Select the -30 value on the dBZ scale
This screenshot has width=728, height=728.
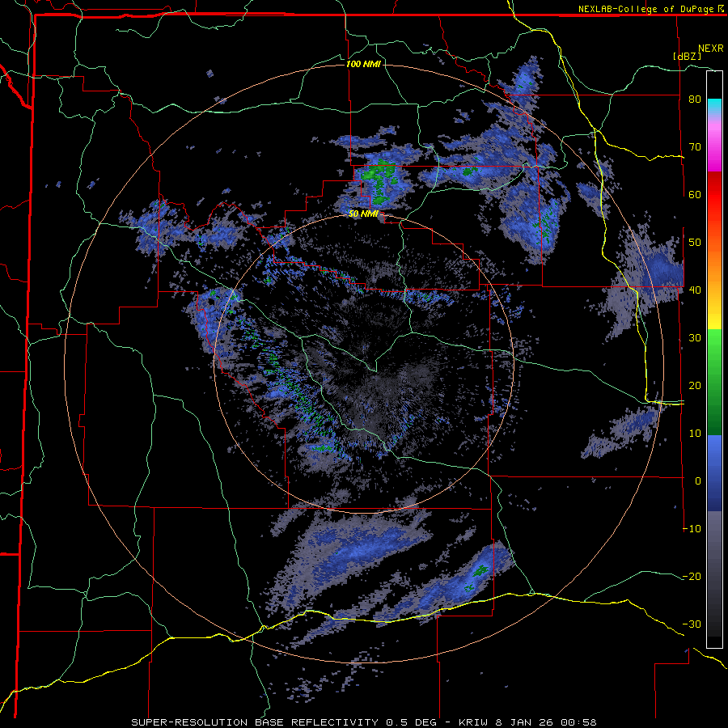(692, 624)
